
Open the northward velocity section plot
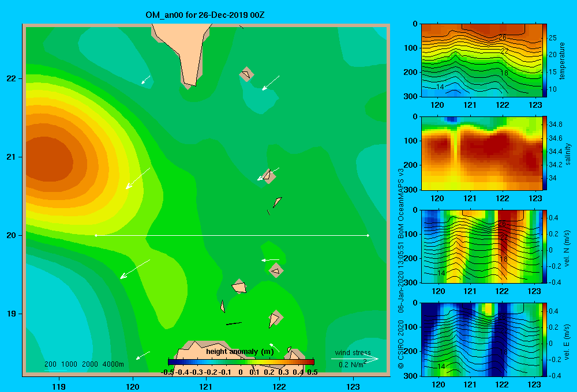(x=482, y=246)
